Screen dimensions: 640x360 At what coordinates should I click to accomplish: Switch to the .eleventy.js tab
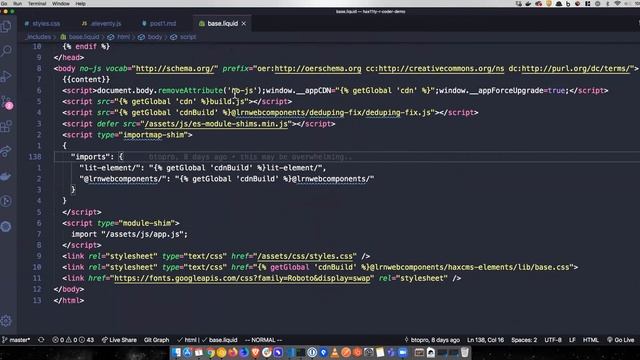point(102,24)
